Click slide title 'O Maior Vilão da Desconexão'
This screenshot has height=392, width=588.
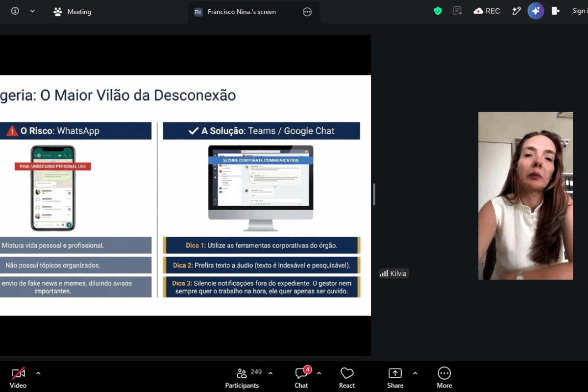[x=138, y=95]
